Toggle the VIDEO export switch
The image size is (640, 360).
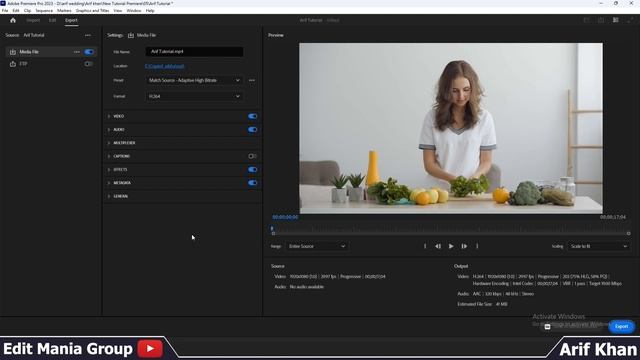(x=253, y=116)
